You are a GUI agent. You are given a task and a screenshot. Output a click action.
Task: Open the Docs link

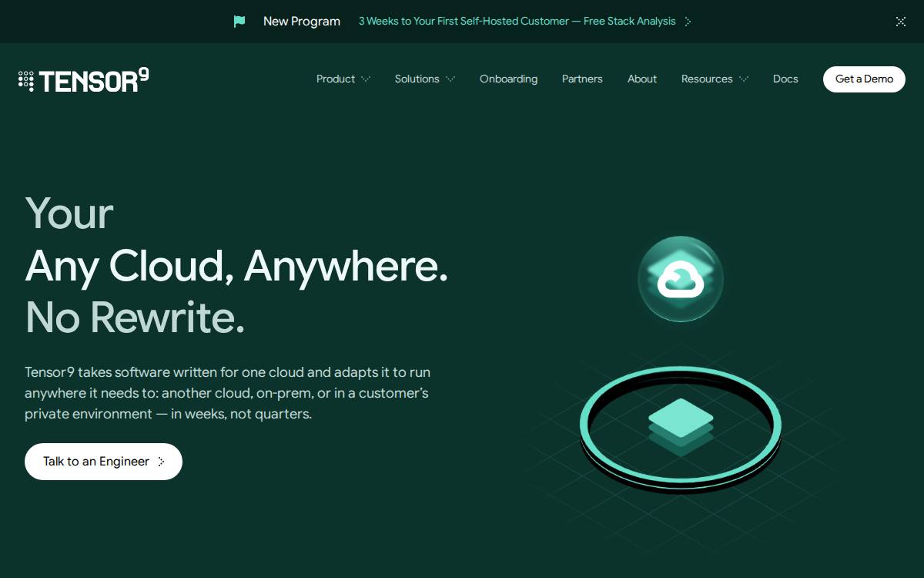point(785,79)
